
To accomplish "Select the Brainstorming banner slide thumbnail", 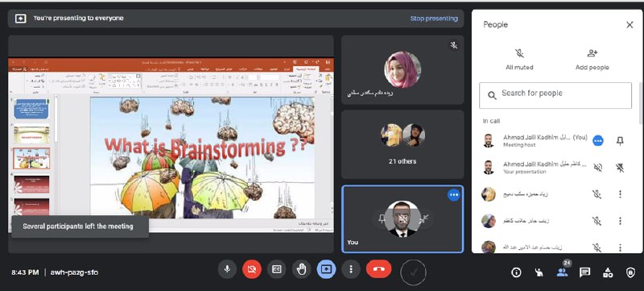I will tap(31, 134).
